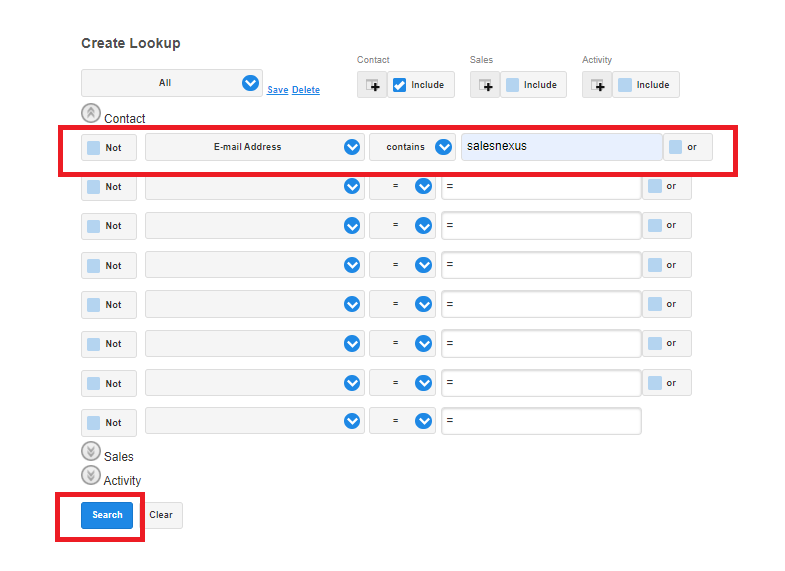Image resolution: width=785 pixels, height=571 pixels.
Task: Click the Delete link
Action: [306, 90]
